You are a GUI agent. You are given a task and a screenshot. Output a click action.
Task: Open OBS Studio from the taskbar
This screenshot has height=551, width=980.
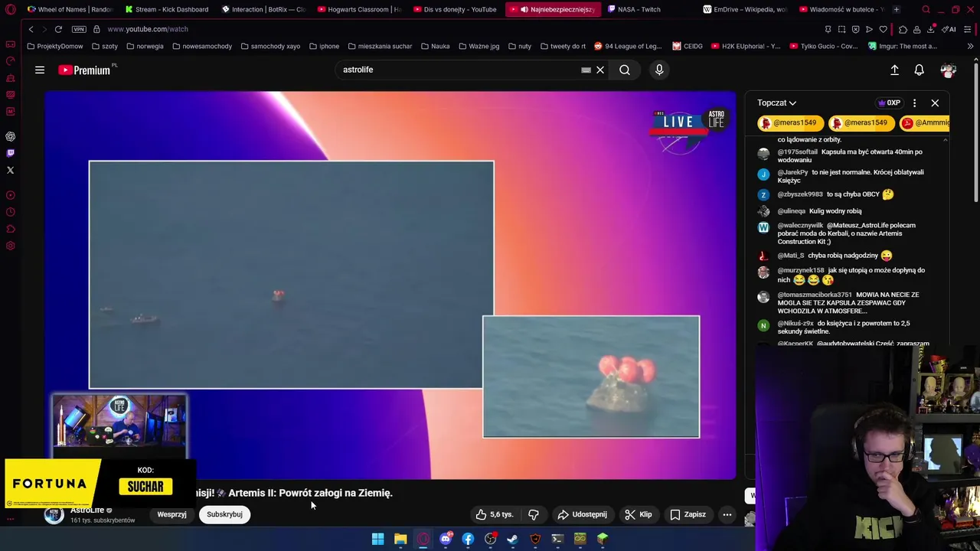491,539
